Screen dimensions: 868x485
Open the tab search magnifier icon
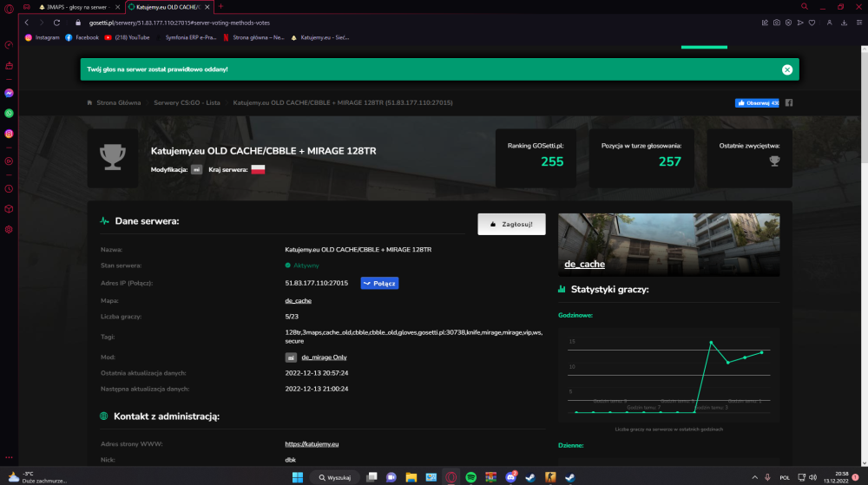[x=805, y=7]
